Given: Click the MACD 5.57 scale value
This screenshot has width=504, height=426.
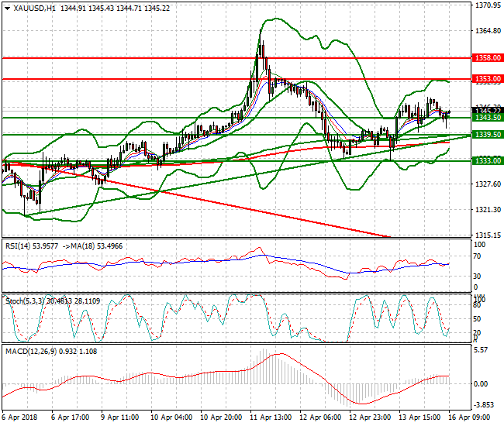Looking at the screenshot, I should pos(481,350).
